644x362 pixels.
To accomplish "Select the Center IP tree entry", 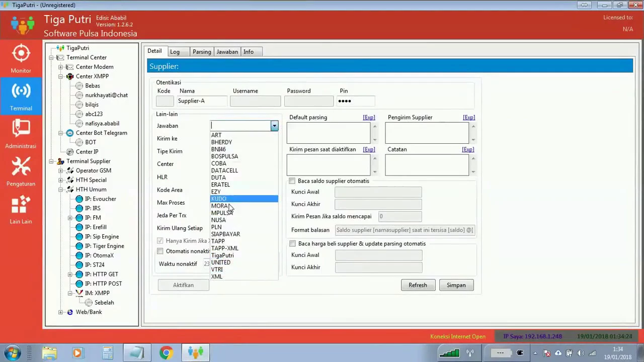I will (87, 152).
